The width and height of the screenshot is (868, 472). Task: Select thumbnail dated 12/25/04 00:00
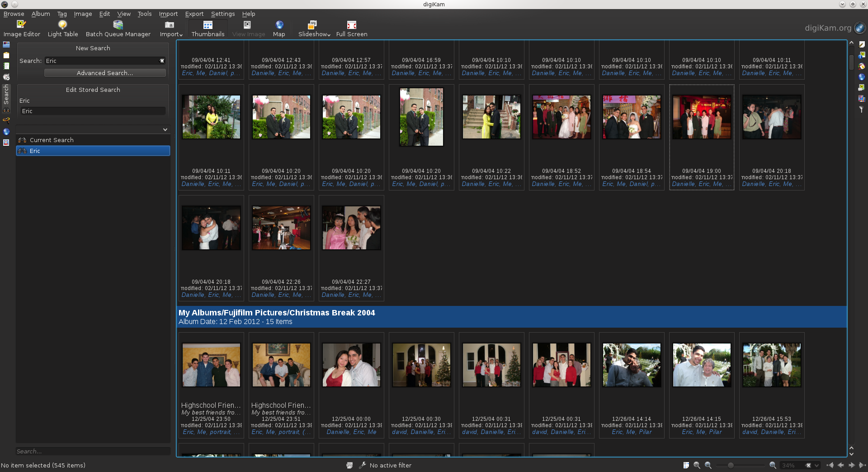(x=351, y=385)
